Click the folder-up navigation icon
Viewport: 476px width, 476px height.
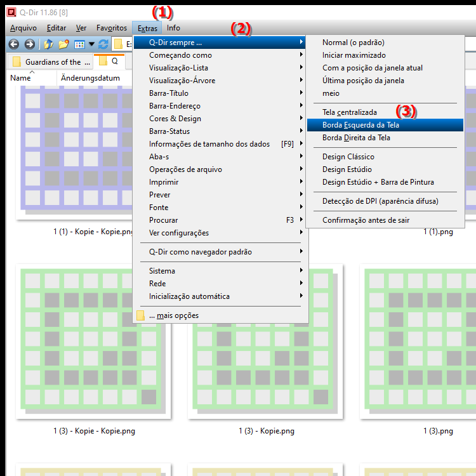coord(48,44)
